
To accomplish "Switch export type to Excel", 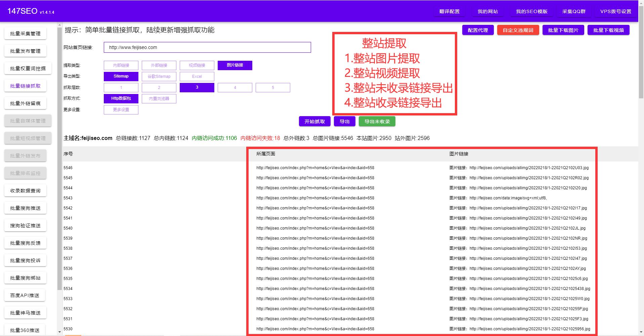I will click(197, 76).
